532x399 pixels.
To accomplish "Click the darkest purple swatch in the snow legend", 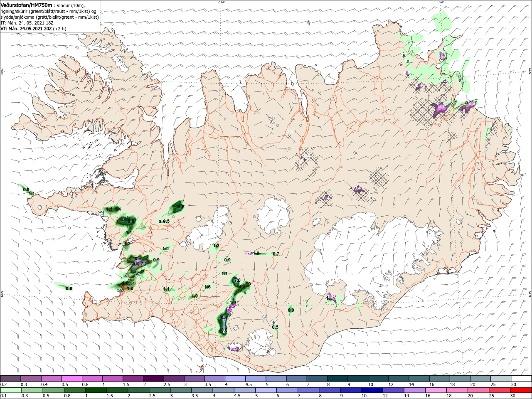I will tap(153, 379).
